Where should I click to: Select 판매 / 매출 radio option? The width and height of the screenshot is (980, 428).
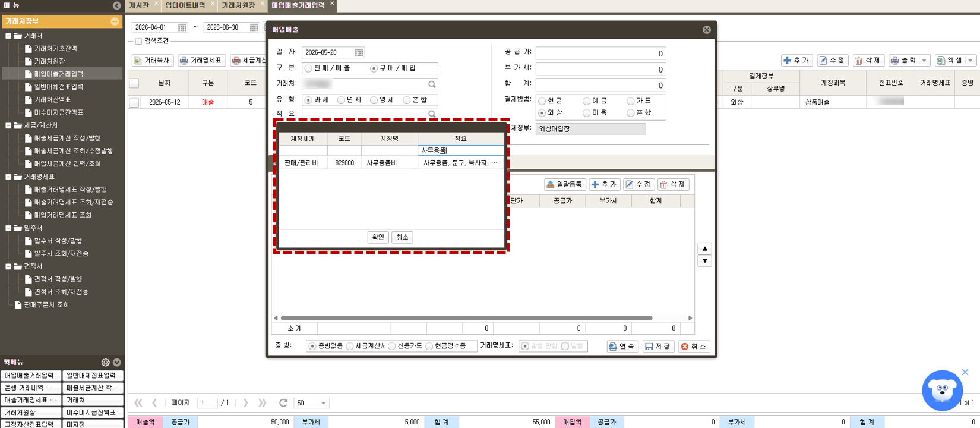pos(308,68)
